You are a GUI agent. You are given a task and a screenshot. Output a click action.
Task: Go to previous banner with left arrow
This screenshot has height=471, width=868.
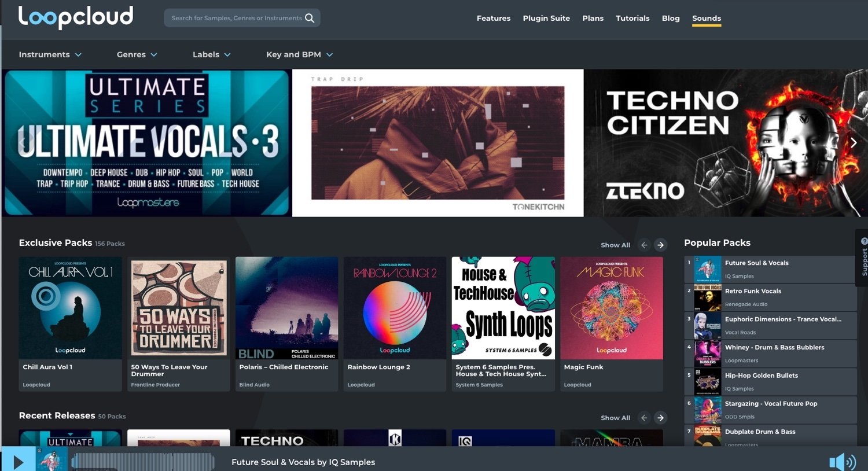click(22, 142)
